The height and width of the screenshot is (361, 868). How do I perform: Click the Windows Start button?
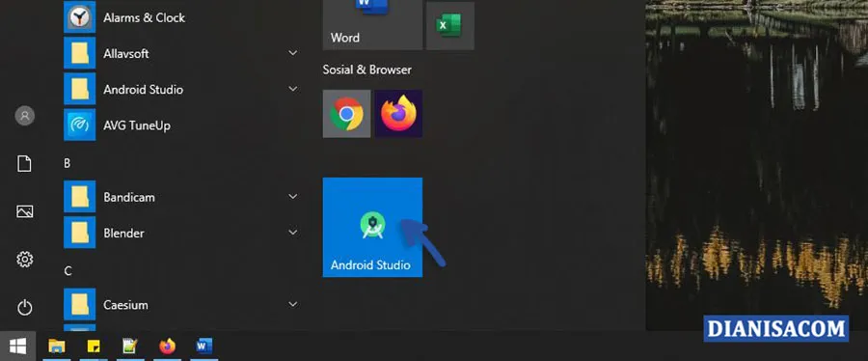[17, 347]
